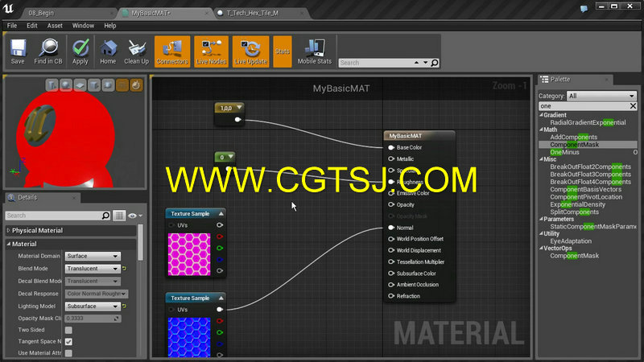Switch to T_Tech_Hex_Tile_M tab
Screen dimensions: 644x362
click(261, 13)
